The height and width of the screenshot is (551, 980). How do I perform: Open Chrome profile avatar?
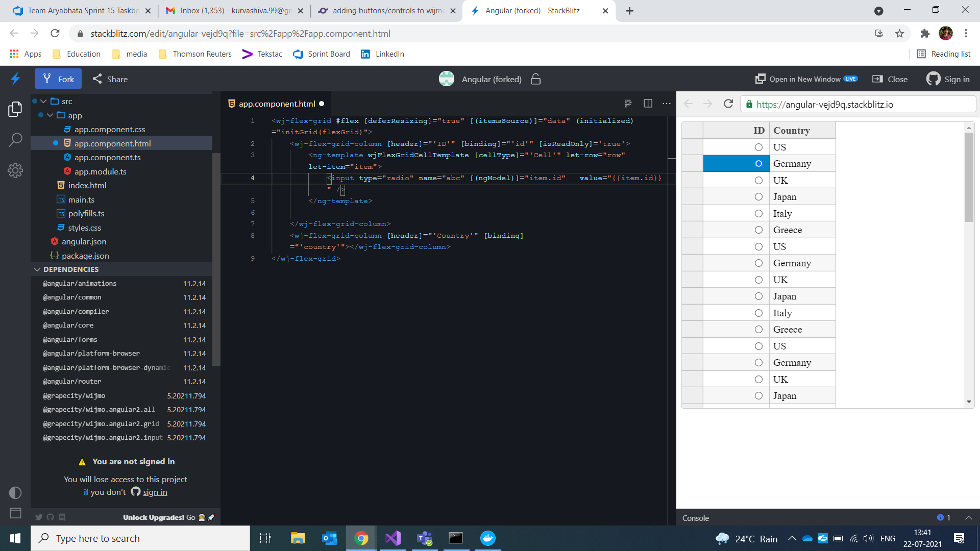tap(946, 33)
